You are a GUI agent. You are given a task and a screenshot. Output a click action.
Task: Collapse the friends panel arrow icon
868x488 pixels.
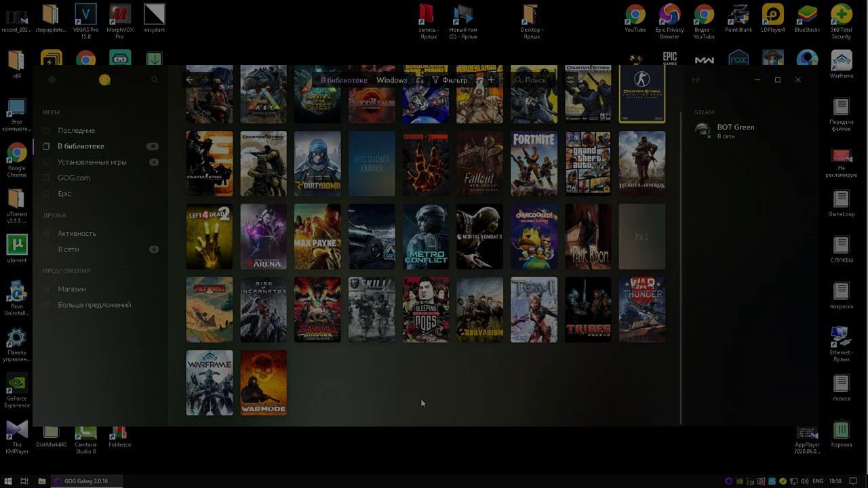[695, 80]
